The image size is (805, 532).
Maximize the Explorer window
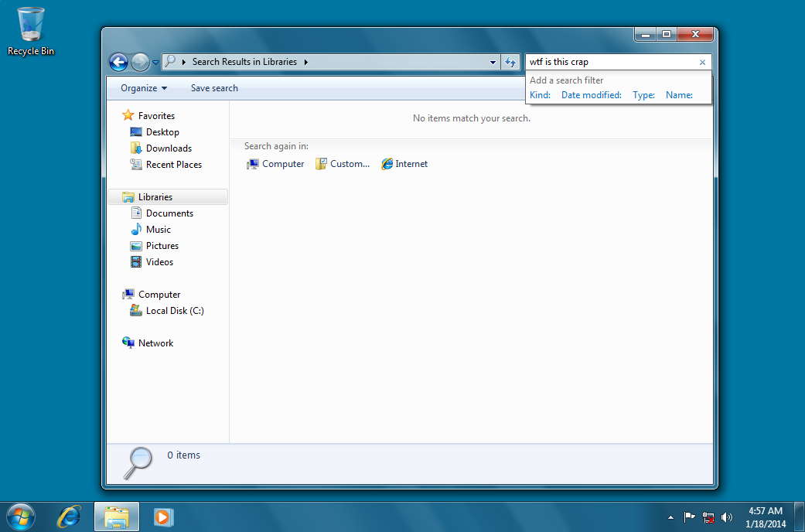point(667,34)
